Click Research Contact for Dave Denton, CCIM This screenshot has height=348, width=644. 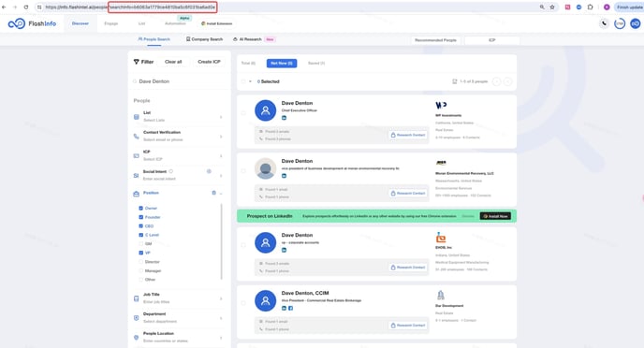click(407, 326)
